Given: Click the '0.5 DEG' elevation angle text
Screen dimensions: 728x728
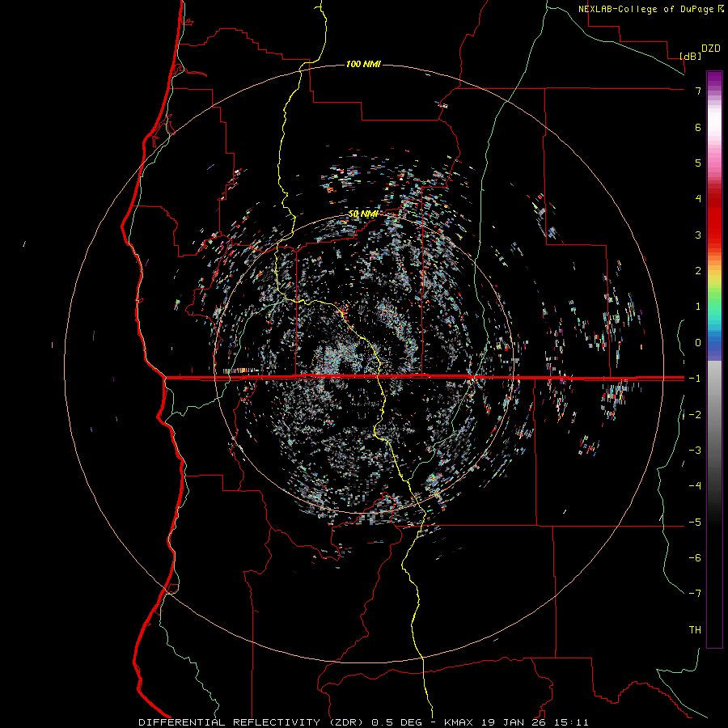Looking at the screenshot, I should [x=396, y=722].
